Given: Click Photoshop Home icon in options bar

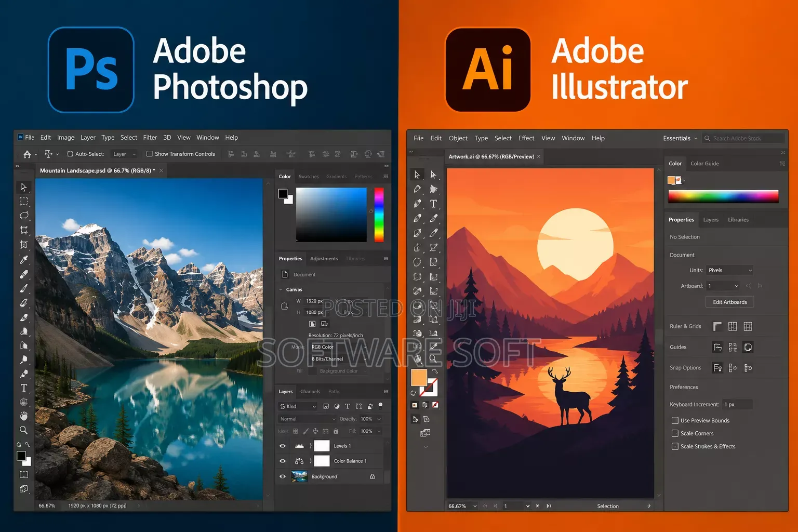Looking at the screenshot, I should click(x=27, y=154).
